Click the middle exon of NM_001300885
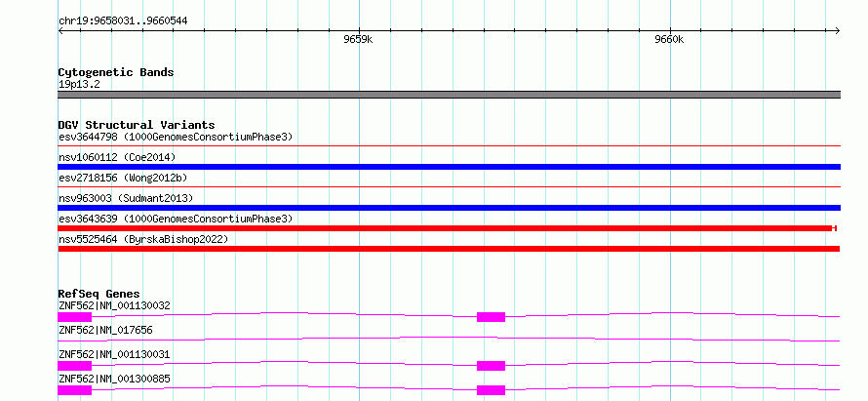This screenshot has width=868, height=401. 491,390
